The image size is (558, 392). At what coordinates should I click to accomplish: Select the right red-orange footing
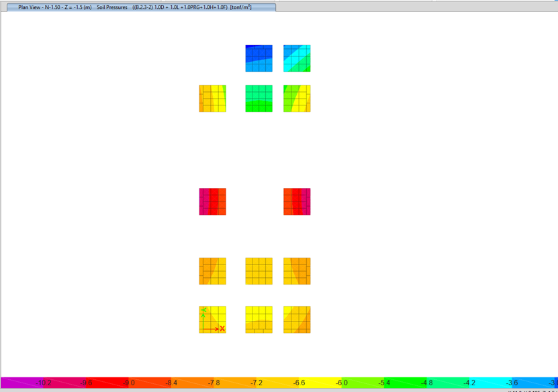pos(297,201)
